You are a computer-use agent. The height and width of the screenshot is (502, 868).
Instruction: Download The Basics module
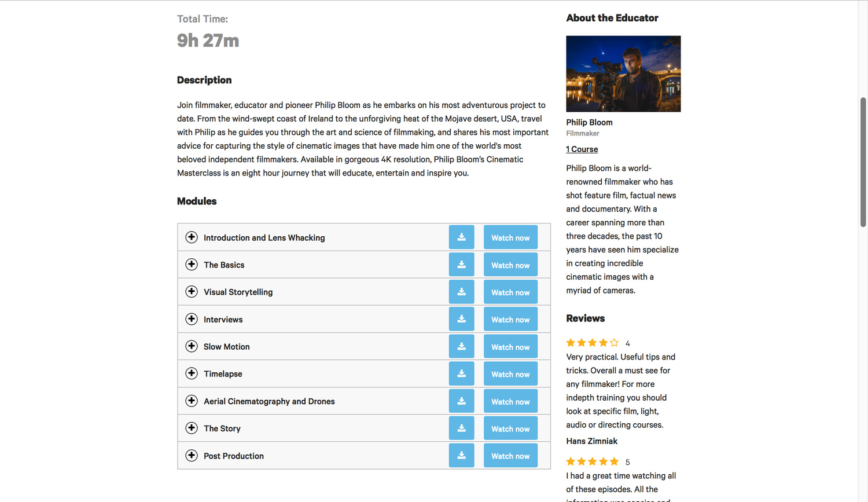tap(461, 265)
